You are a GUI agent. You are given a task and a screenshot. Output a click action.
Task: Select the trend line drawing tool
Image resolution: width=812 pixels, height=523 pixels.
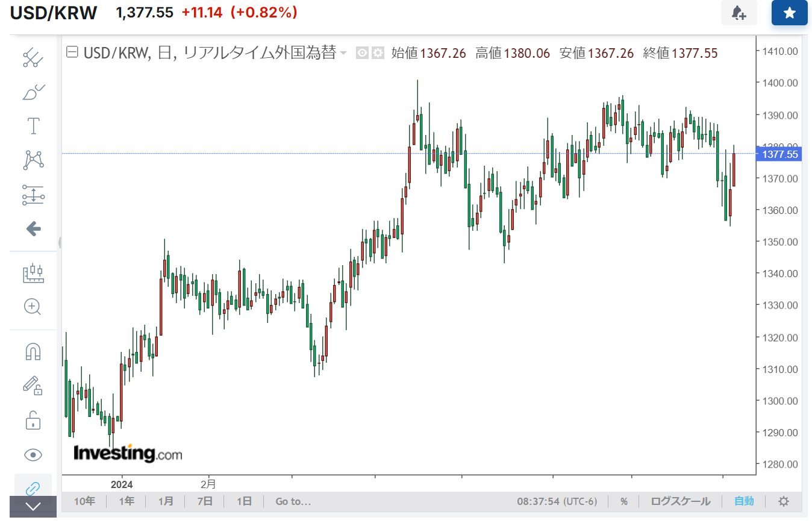point(33,58)
